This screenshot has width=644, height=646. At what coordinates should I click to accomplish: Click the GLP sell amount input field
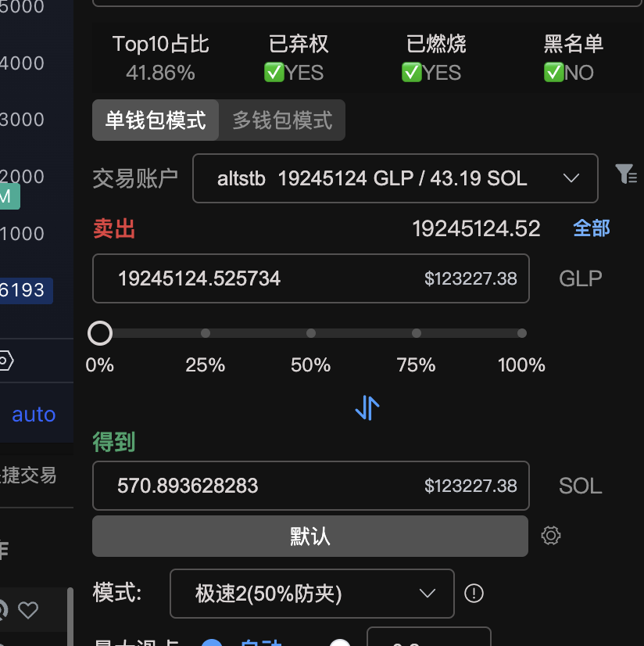pyautogui.click(x=311, y=278)
